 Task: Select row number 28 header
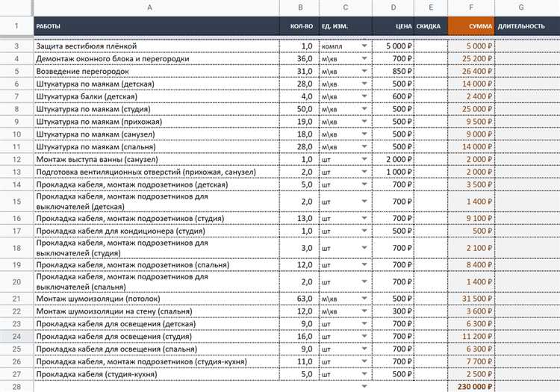coord(16,386)
